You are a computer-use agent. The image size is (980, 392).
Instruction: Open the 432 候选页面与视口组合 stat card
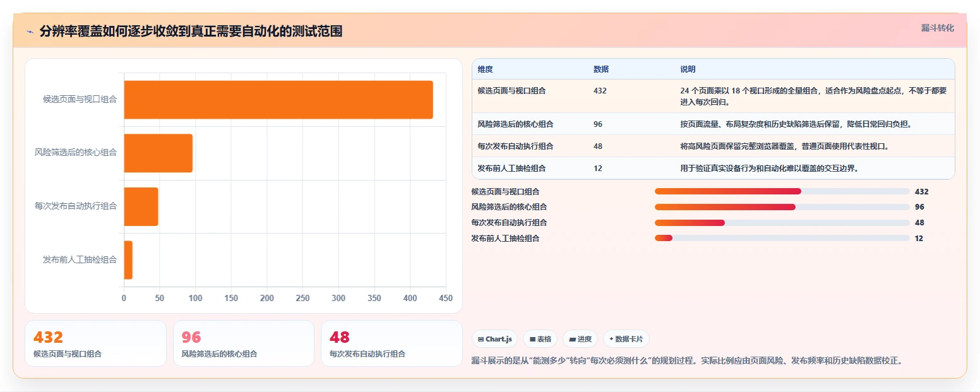[95, 343]
